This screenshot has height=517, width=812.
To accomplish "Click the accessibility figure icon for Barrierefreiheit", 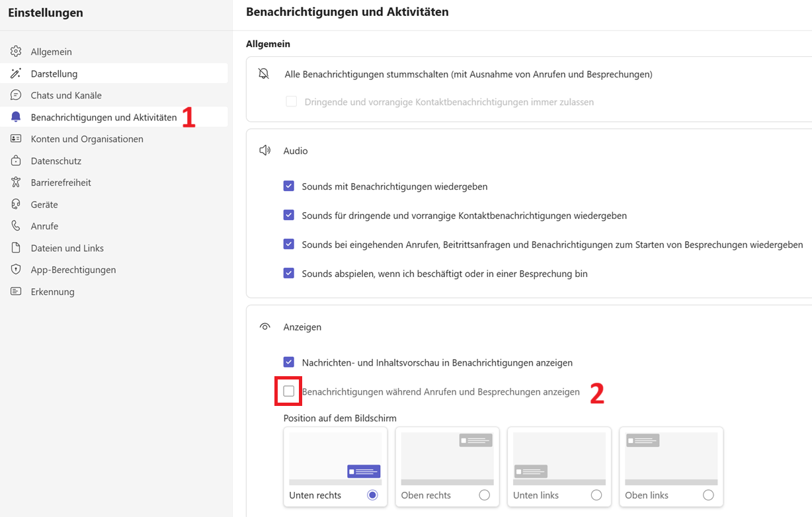I will 16,182.
